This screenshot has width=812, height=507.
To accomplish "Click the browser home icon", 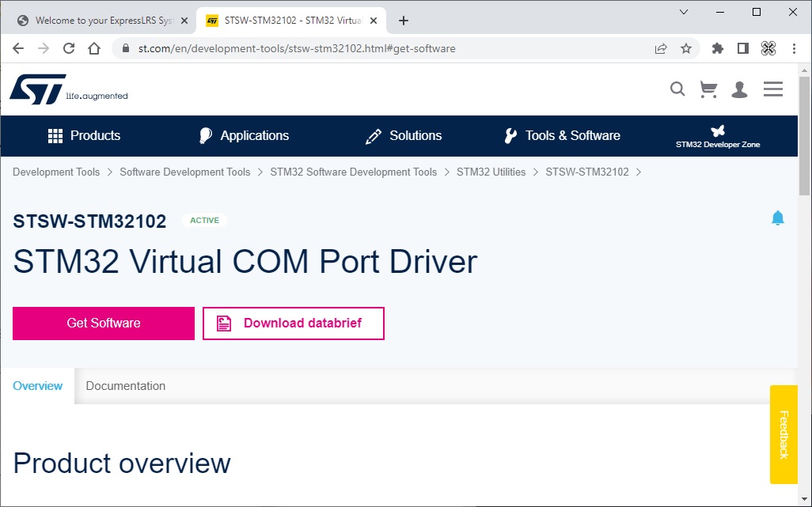I will coord(94,48).
